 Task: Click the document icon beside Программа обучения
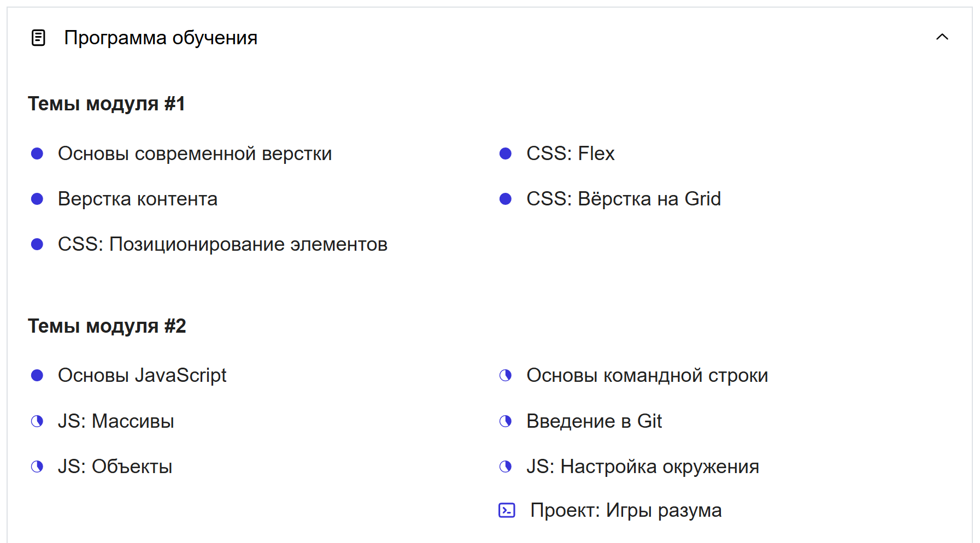pyautogui.click(x=38, y=38)
